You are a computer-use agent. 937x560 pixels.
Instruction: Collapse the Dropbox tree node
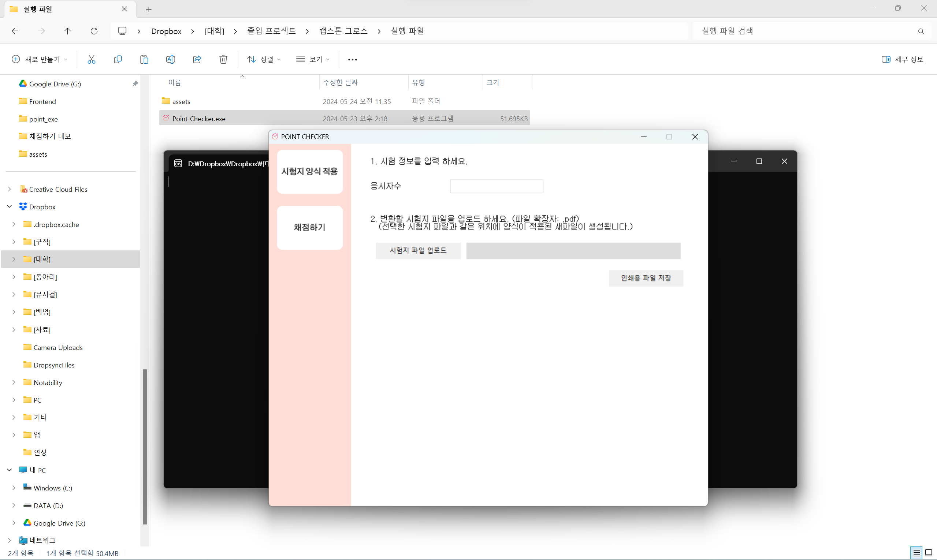coord(10,206)
